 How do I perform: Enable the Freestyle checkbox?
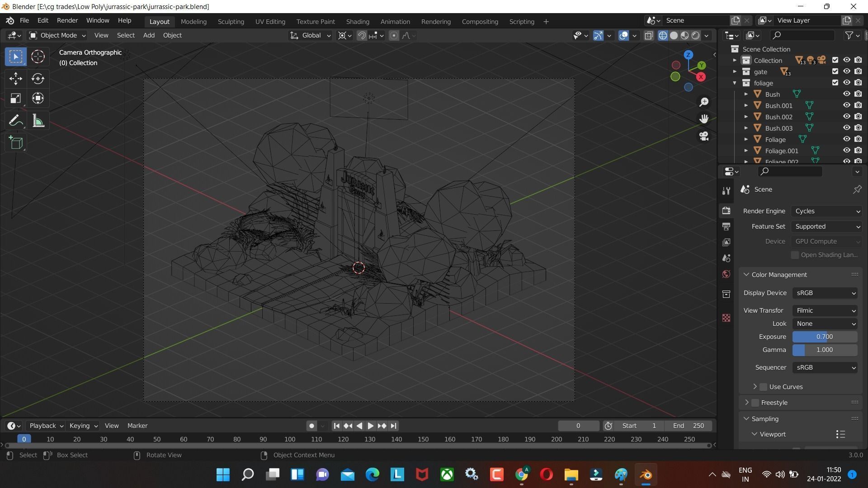point(755,403)
